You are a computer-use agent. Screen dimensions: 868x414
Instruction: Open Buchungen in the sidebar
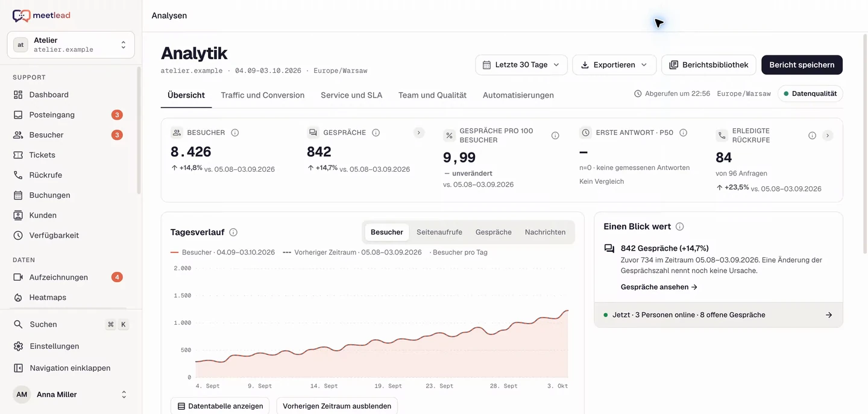70,195
